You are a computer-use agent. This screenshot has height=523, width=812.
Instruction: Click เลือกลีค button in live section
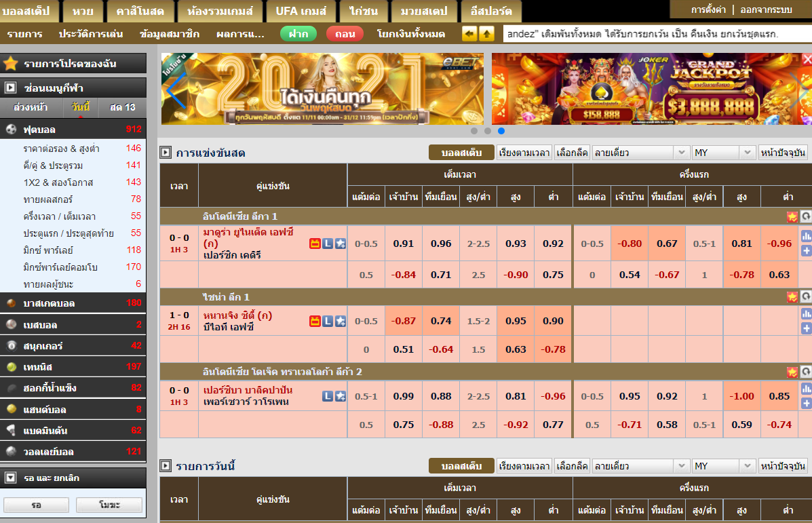tap(572, 152)
